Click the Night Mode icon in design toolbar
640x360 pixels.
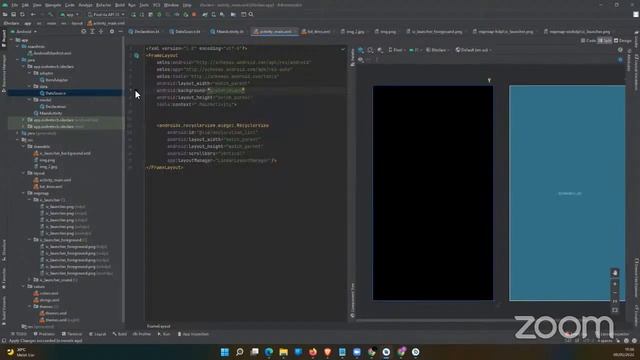tap(380, 50)
